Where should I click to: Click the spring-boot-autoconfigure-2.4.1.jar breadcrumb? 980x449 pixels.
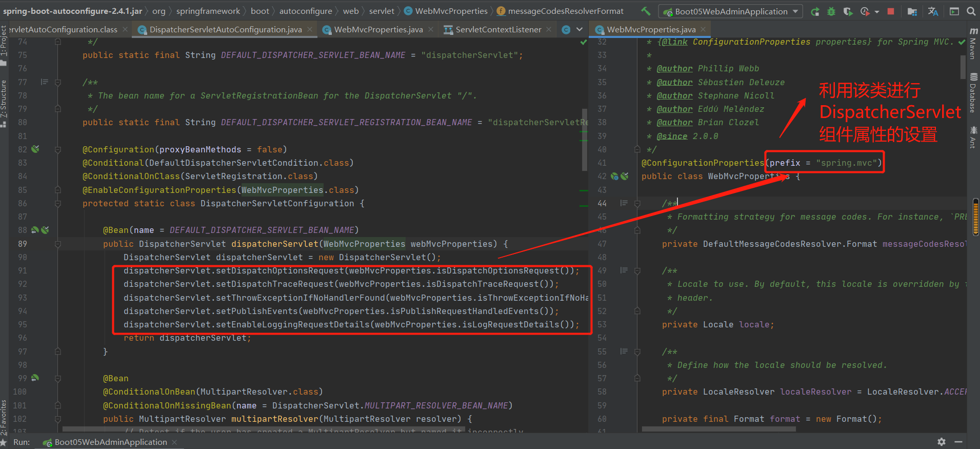pyautogui.click(x=73, y=11)
